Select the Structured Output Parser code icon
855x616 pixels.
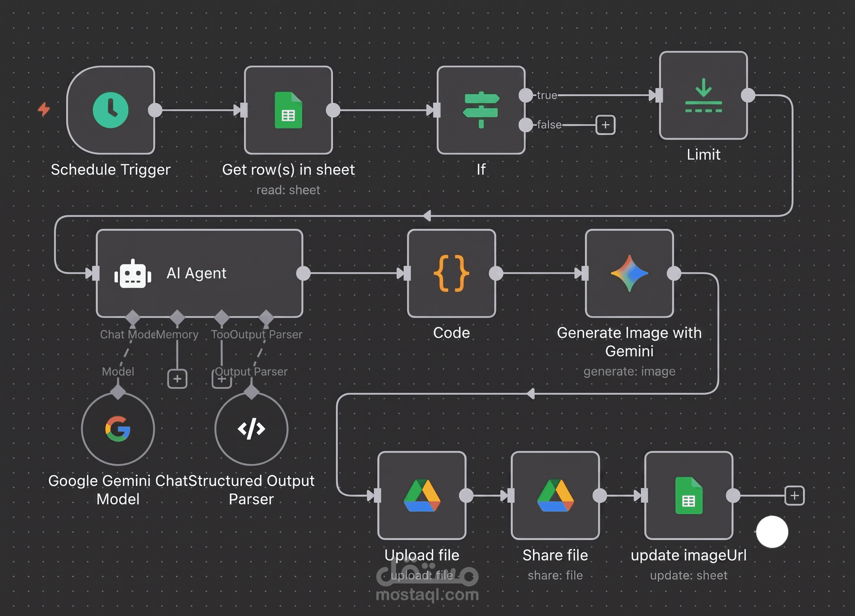tap(251, 429)
